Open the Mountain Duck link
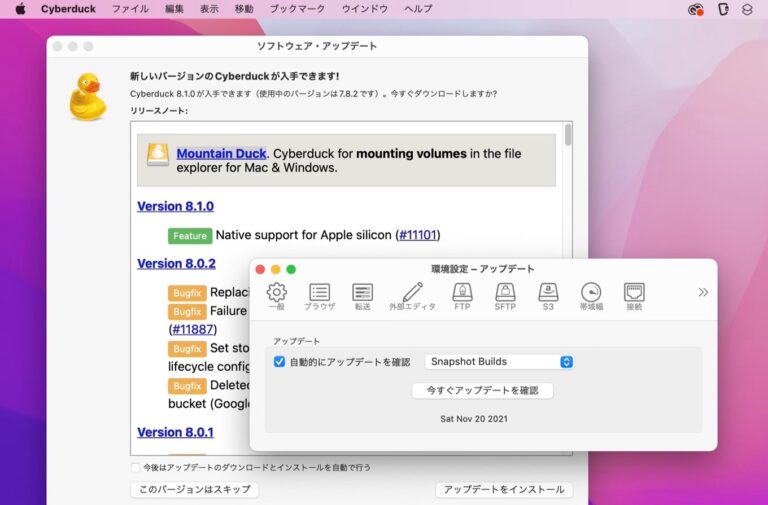The height and width of the screenshot is (505, 768). click(221, 153)
